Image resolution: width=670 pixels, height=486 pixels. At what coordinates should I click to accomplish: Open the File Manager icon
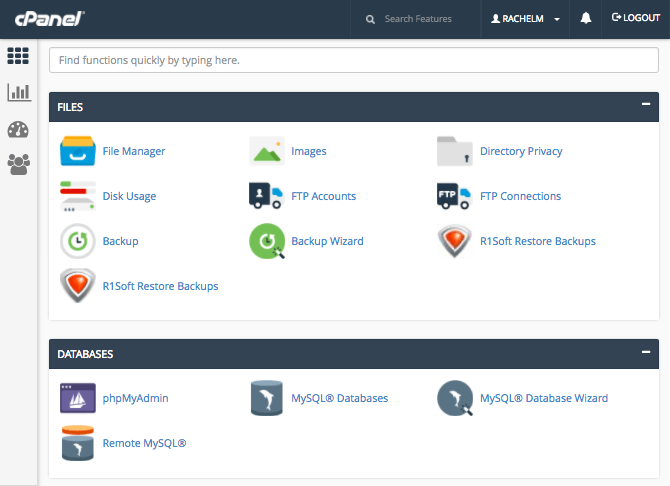[x=78, y=151]
